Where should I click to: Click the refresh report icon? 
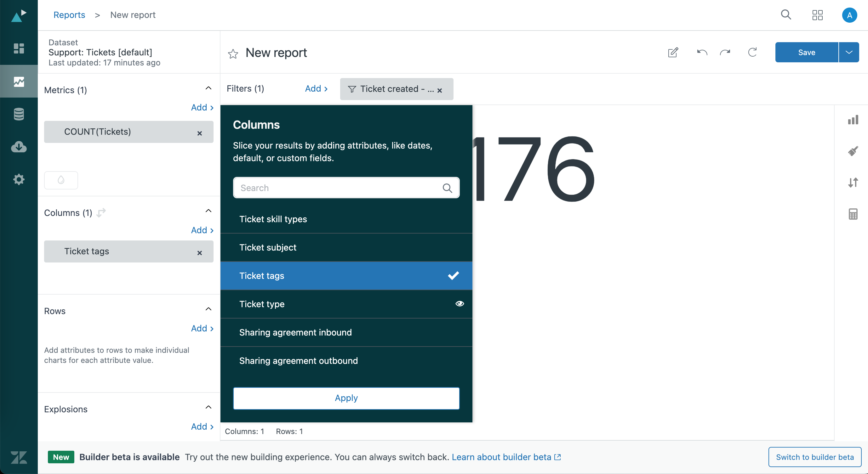tap(752, 52)
